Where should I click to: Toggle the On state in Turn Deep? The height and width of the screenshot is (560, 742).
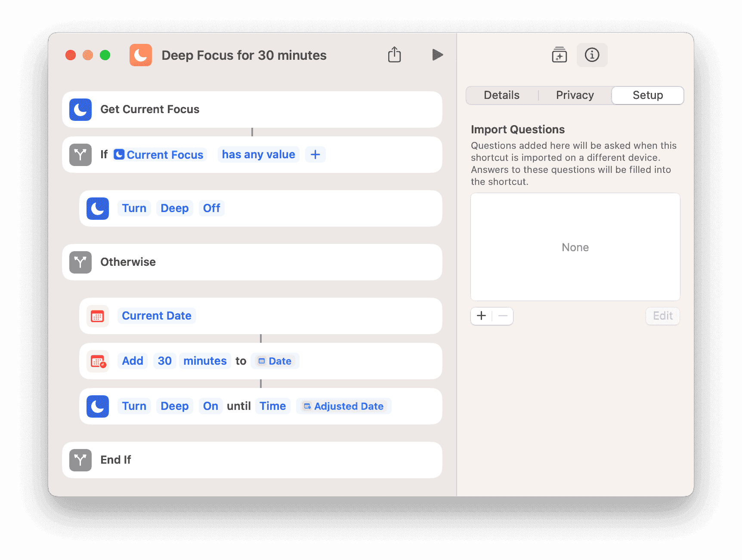(210, 406)
